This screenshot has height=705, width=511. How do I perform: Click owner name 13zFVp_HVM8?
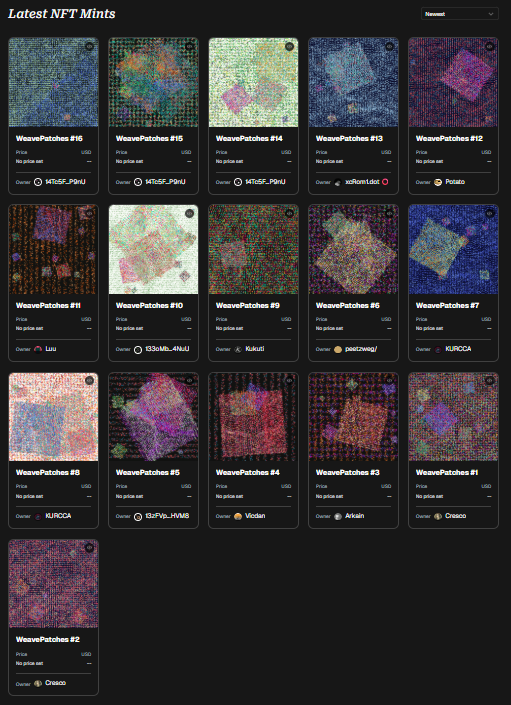pyautogui.click(x=167, y=516)
